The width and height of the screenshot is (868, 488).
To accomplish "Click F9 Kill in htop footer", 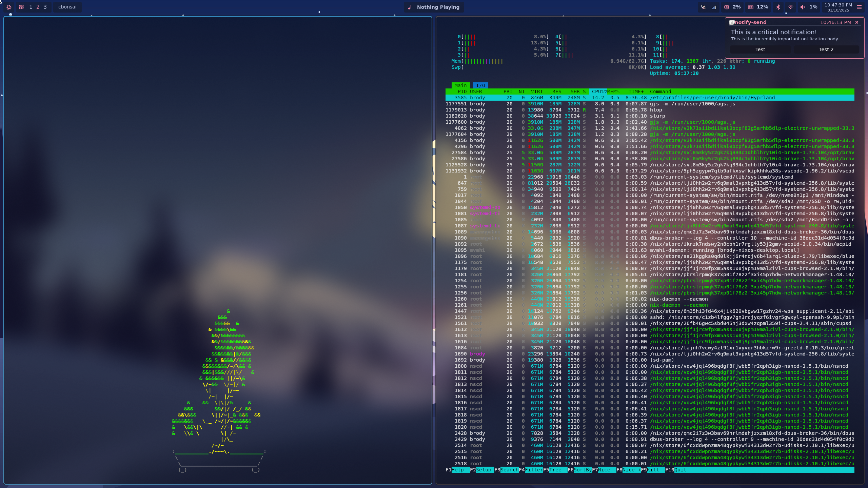I will 653,470.
